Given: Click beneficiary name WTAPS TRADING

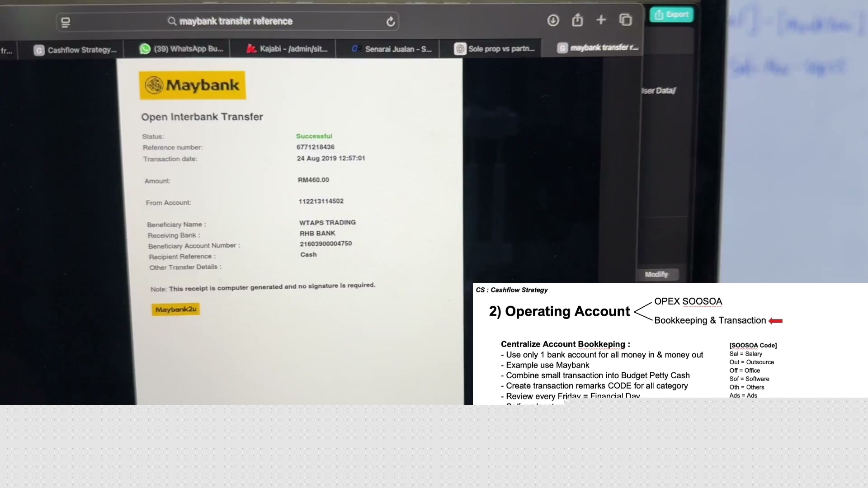Looking at the screenshot, I should (x=327, y=222).
